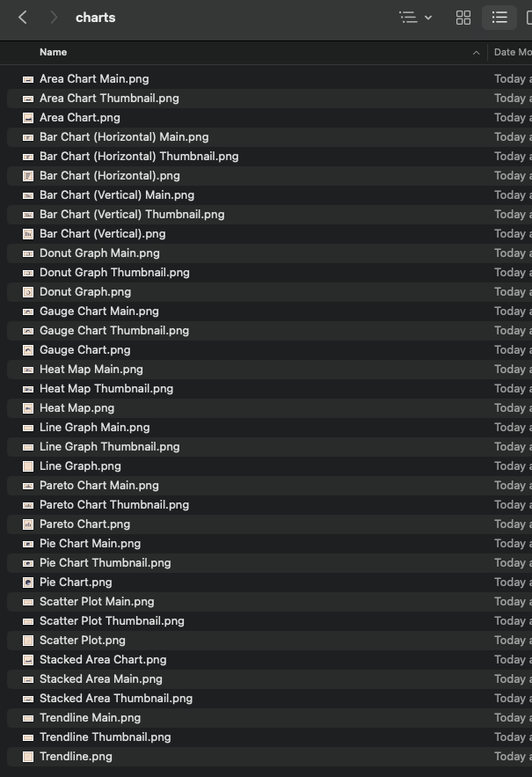Toggle sort order arrow in Name column

pyautogui.click(x=476, y=53)
